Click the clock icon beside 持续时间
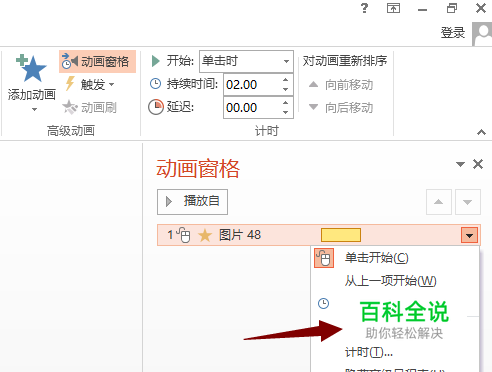Image resolution: width=492 pixels, height=372 pixels. [155, 84]
